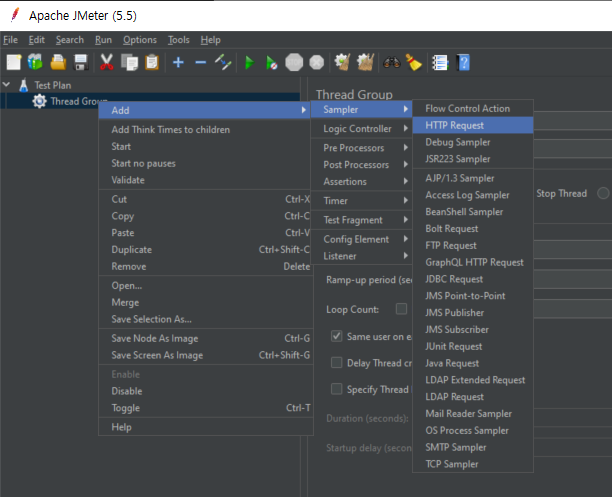This screenshot has height=497, width=612.
Task: Expand the Pre Processors submenu
Action: click(361, 148)
